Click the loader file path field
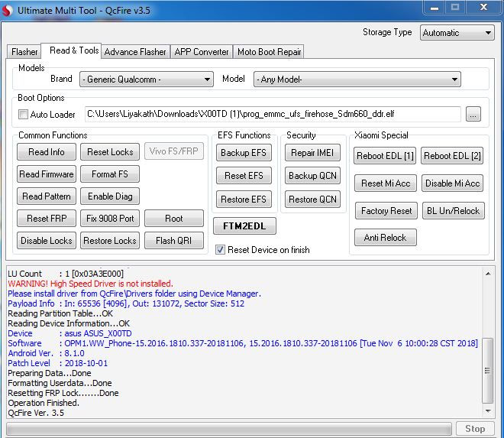504x438 pixels. (x=273, y=114)
